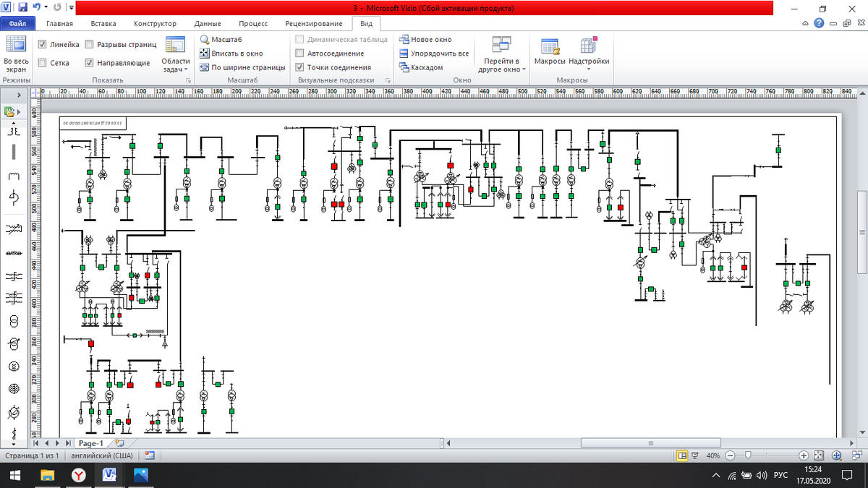Open the Надстройки dropdown
Screen dimensions: 868x488
pyautogui.click(x=589, y=53)
